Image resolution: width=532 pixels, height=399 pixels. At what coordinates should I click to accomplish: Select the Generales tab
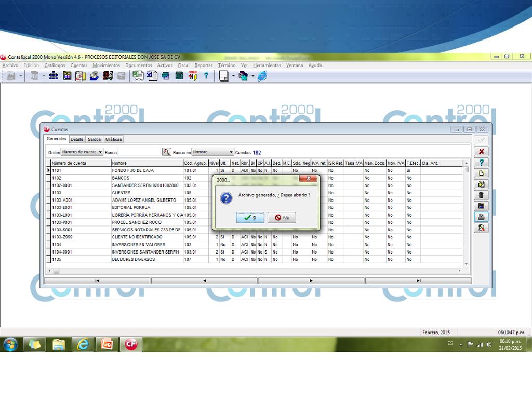point(56,139)
